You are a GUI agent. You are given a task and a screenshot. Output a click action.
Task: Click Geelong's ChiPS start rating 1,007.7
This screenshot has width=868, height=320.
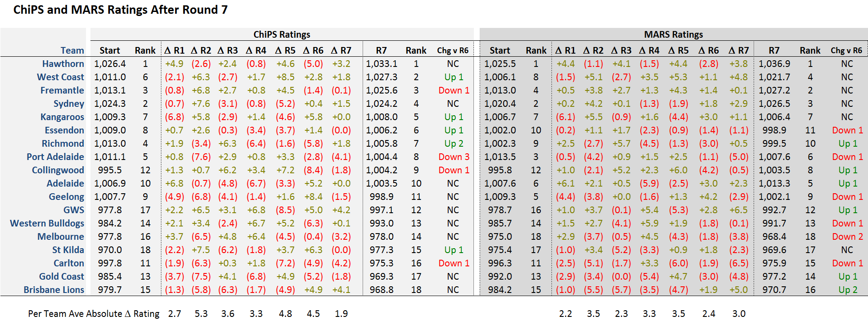click(110, 197)
